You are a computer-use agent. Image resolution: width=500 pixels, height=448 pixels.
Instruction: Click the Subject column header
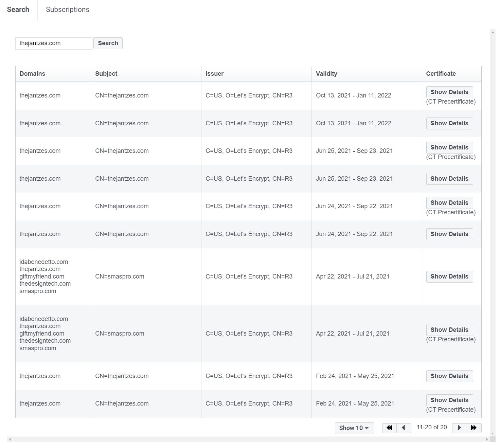tap(146, 74)
